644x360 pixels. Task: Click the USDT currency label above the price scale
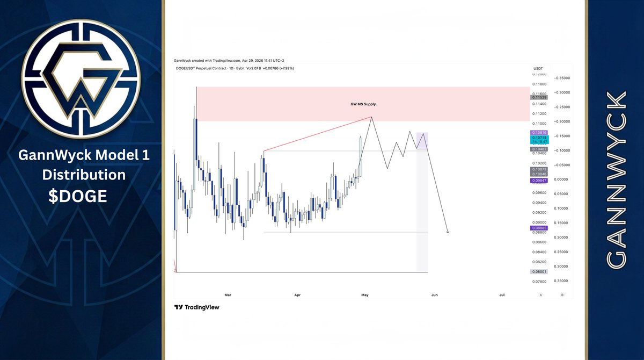coord(539,68)
